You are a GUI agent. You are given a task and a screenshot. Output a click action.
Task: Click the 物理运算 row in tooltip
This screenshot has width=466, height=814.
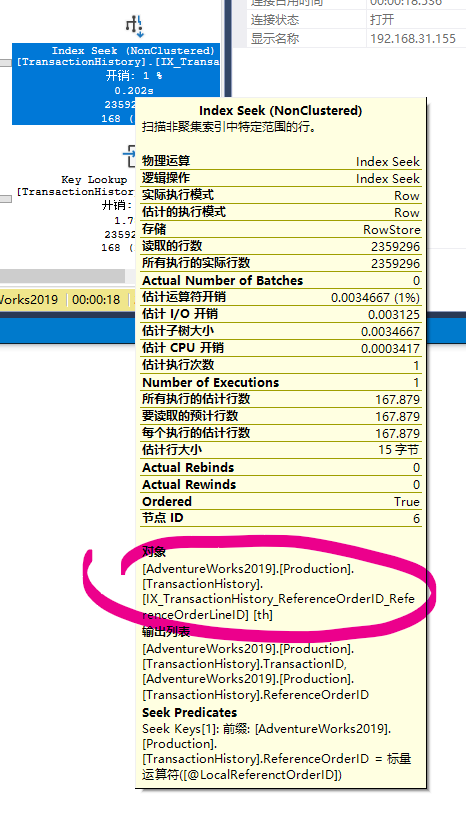click(x=281, y=161)
